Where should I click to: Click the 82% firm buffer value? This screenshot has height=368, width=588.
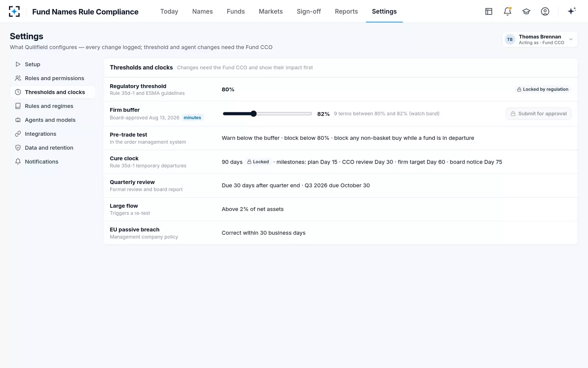point(323,114)
